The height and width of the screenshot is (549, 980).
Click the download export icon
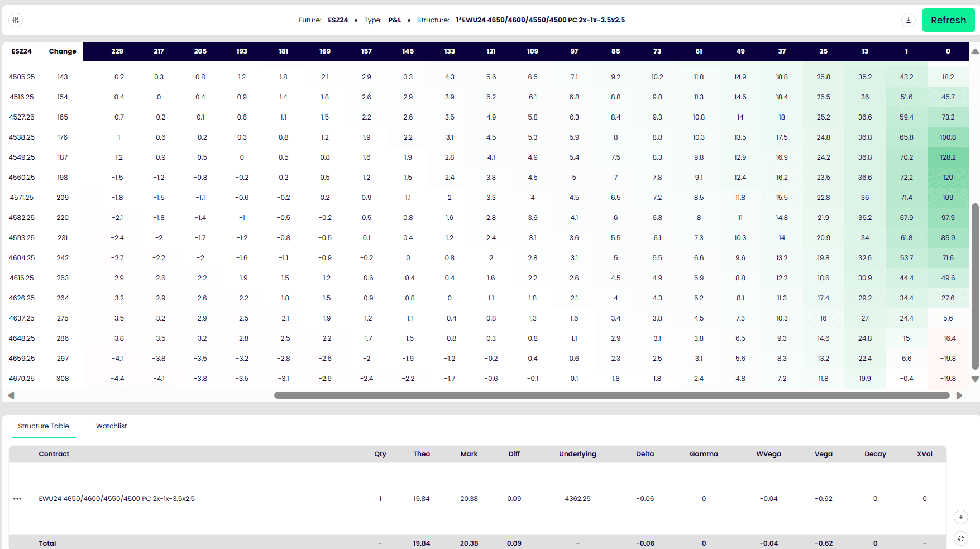[909, 20]
